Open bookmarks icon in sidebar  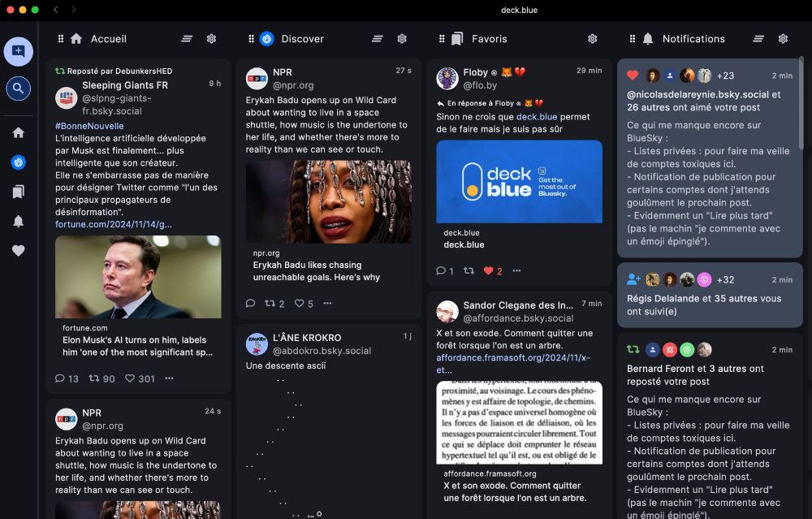(18, 192)
